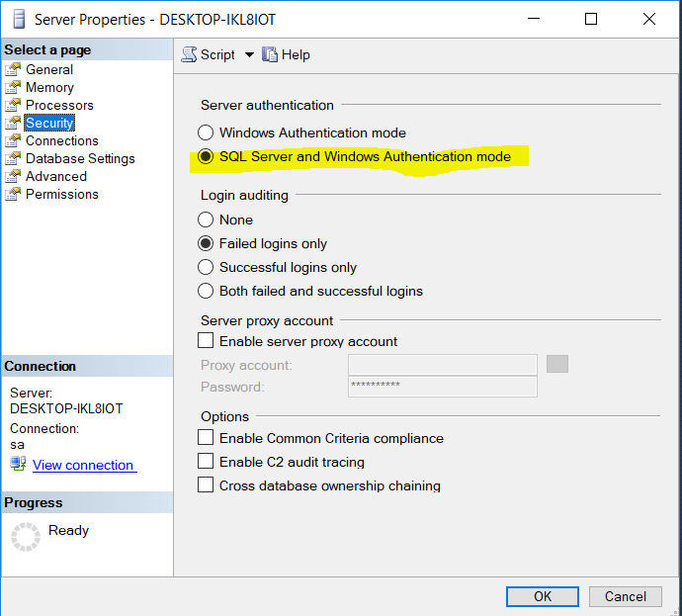Click the Script scroll icon

coord(189,54)
